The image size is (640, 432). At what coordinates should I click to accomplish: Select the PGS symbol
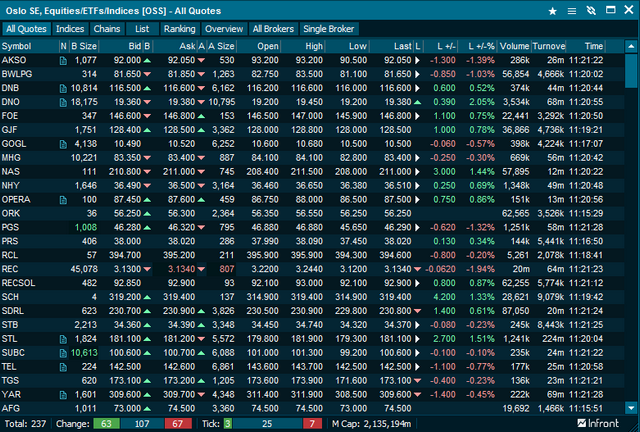10,227
